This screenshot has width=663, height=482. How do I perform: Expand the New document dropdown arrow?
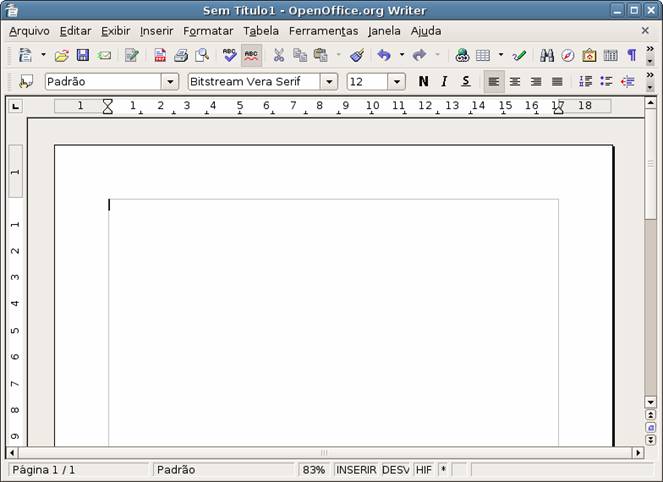(43, 55)
